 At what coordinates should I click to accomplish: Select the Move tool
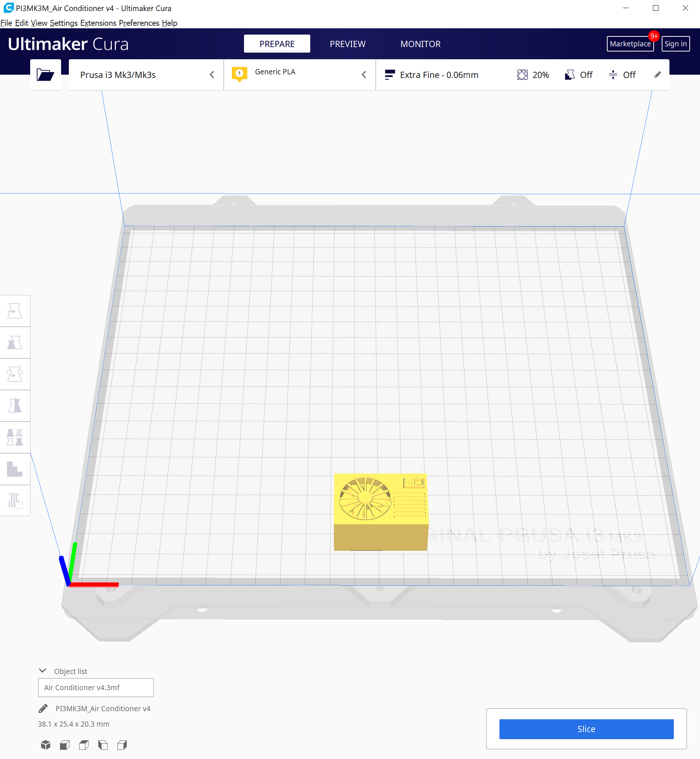click(x=15, y=311)
